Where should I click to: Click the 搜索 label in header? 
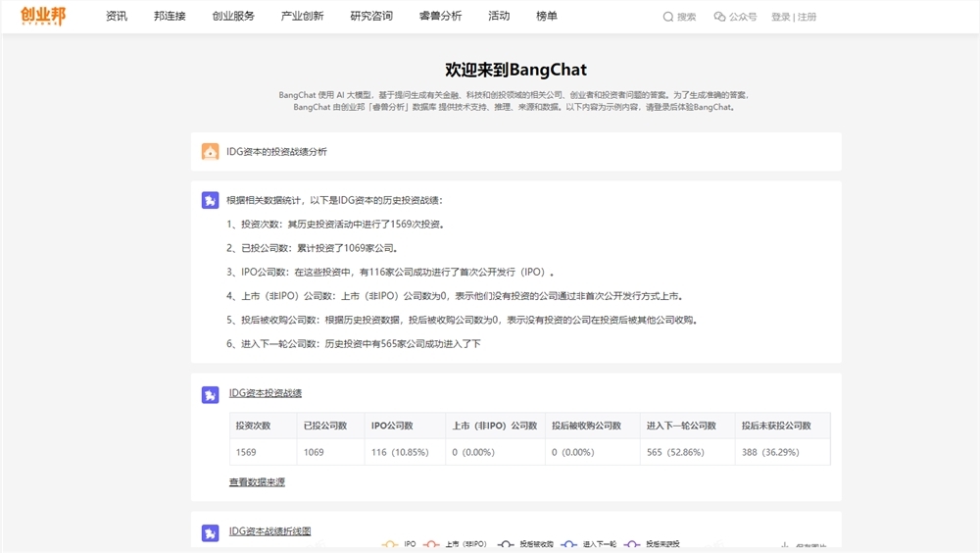coord(686,17)
